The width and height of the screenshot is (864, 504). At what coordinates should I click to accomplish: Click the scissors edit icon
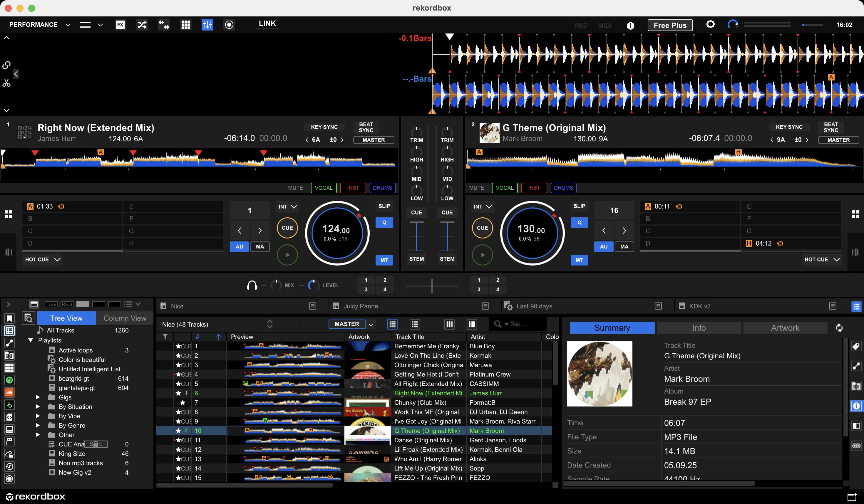pyautogui.click(x=6, y=83)
